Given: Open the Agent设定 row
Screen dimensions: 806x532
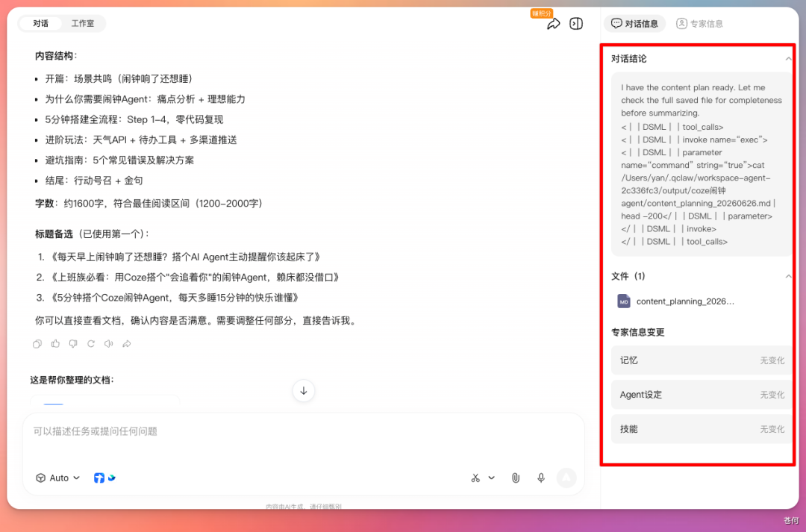Looking at the screenshot, I should coord(702,395).
